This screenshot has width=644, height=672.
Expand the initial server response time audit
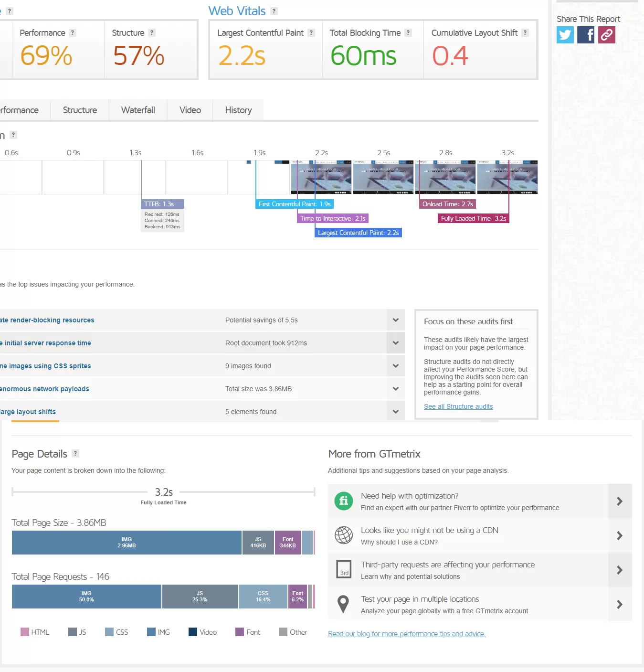coord(396,343)
